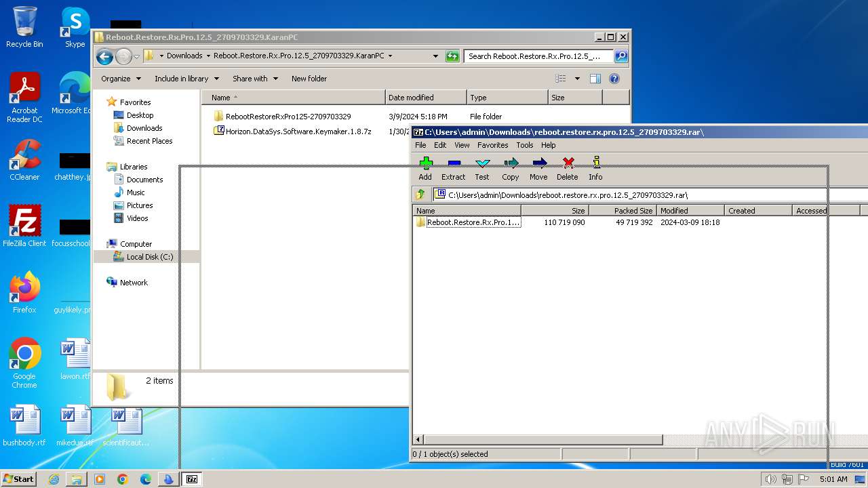Select Desktop under Favorites
The height and width of the screenshot is (488, 868).
point(134,115)
